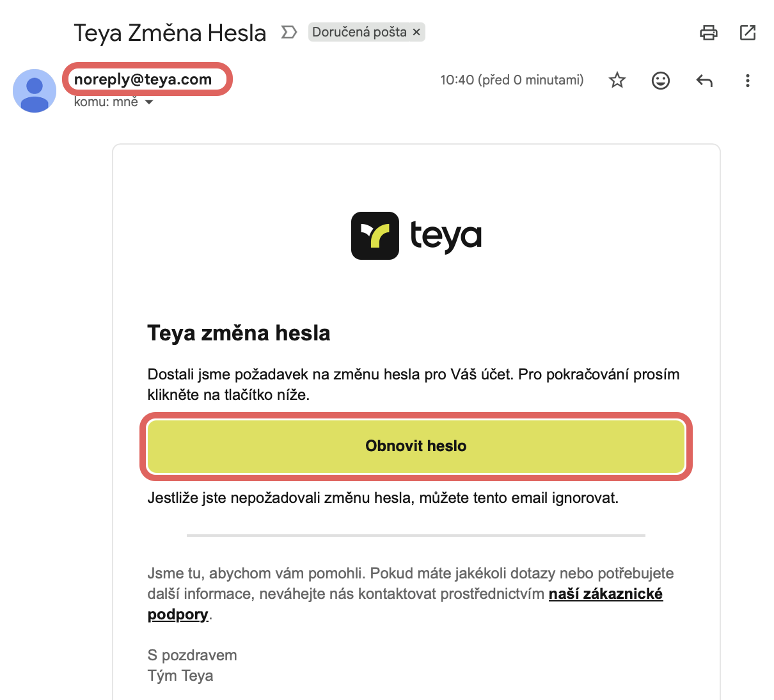This screenshot has width=774, height=700.
Task: Open the three-dot more options menu
Action: coord(747,80)
